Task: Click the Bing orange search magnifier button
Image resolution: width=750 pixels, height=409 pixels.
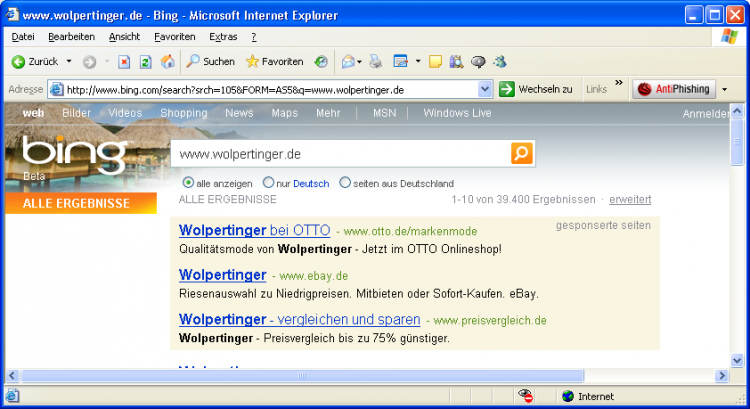Action: click(522, 154)
